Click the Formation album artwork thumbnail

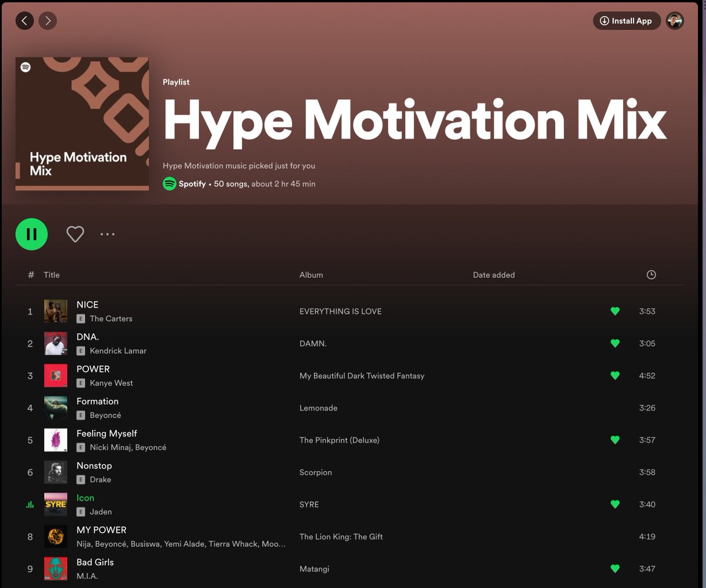click(x=55, y=408)
